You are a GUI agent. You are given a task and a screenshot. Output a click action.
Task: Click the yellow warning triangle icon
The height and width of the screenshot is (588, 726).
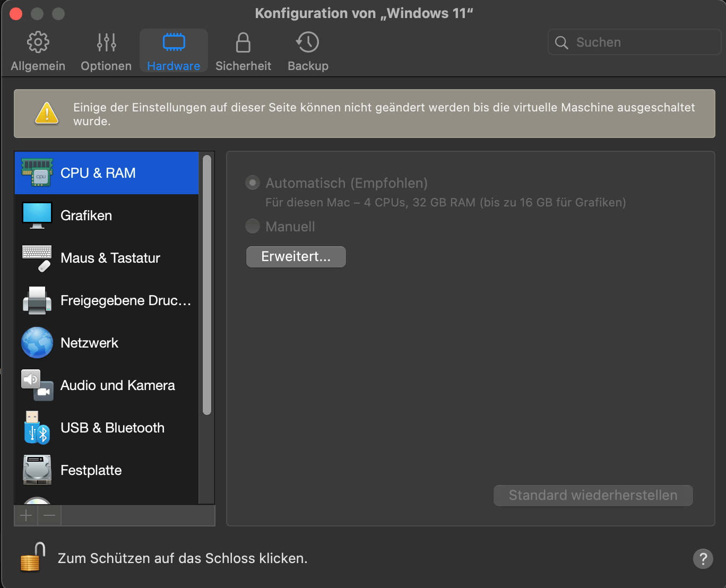tap(47, 113)
